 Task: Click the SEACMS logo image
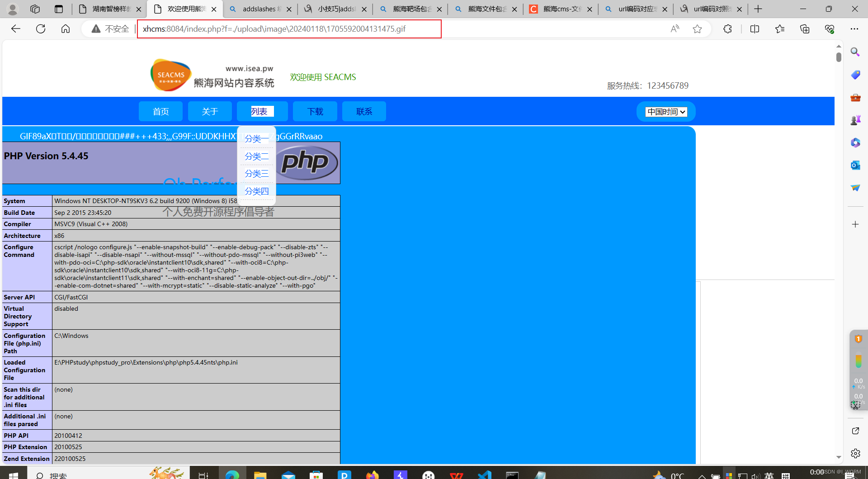click(212, 76)
